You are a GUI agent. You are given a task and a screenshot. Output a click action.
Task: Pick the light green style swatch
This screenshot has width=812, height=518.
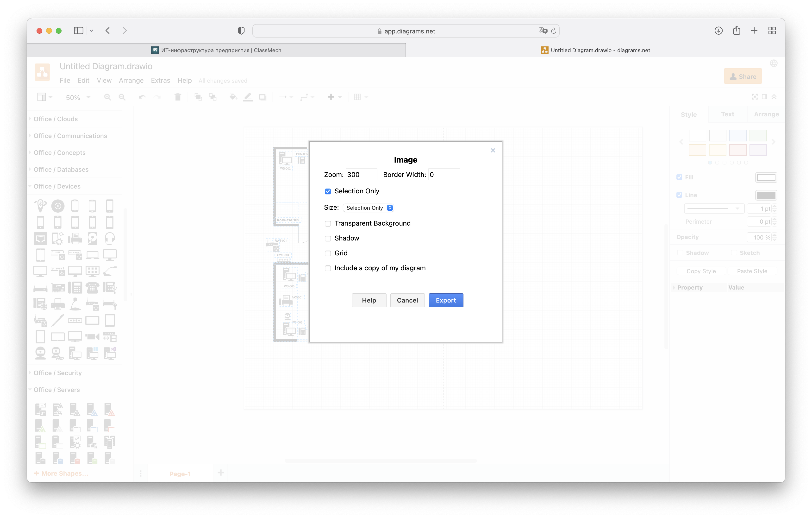758,136
